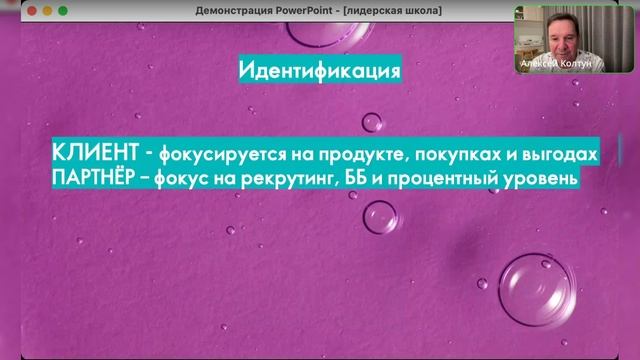This screenshot has height=360, width=640.
Task: Click the line starting with 'ПАРТНЁР'
Action: pyautogui.click(x=315, y=178)
